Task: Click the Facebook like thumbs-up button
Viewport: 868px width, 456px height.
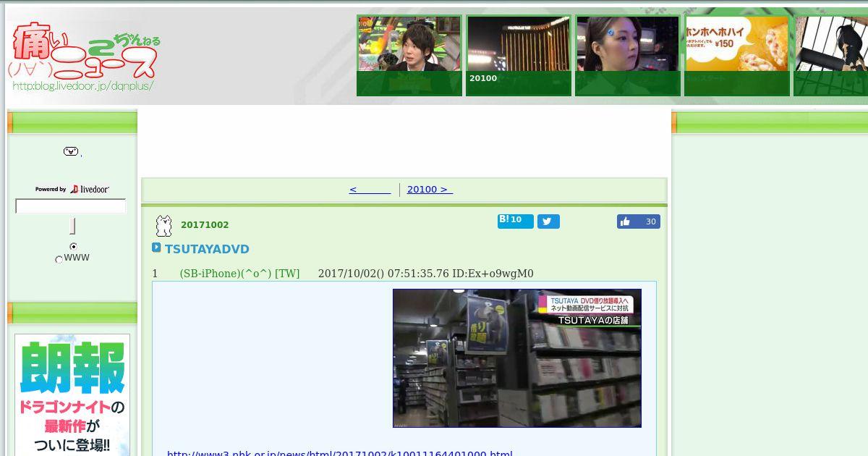Action: [x=638, y=221]
